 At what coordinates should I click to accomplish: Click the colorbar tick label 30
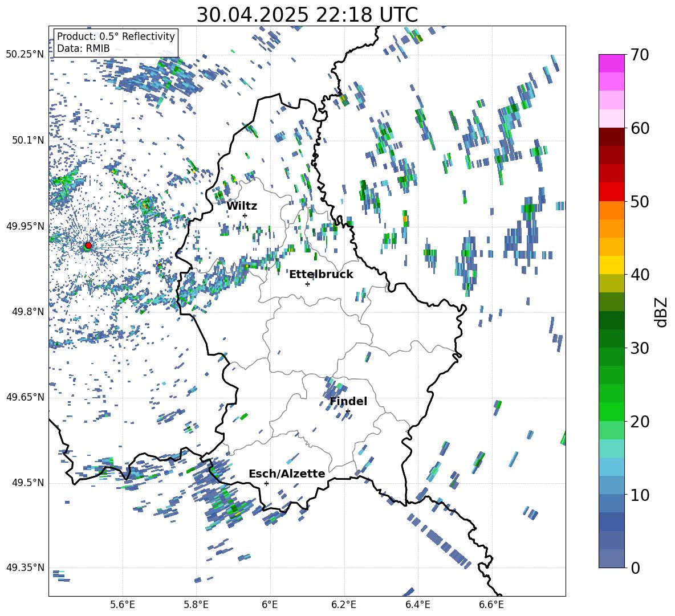click(x=639, y=348)
